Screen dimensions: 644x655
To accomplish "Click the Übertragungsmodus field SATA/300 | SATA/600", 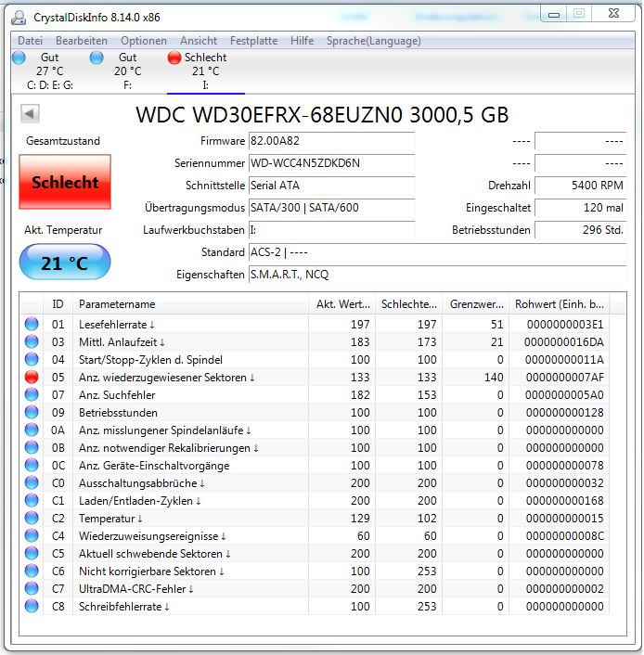I will [332, 208].
